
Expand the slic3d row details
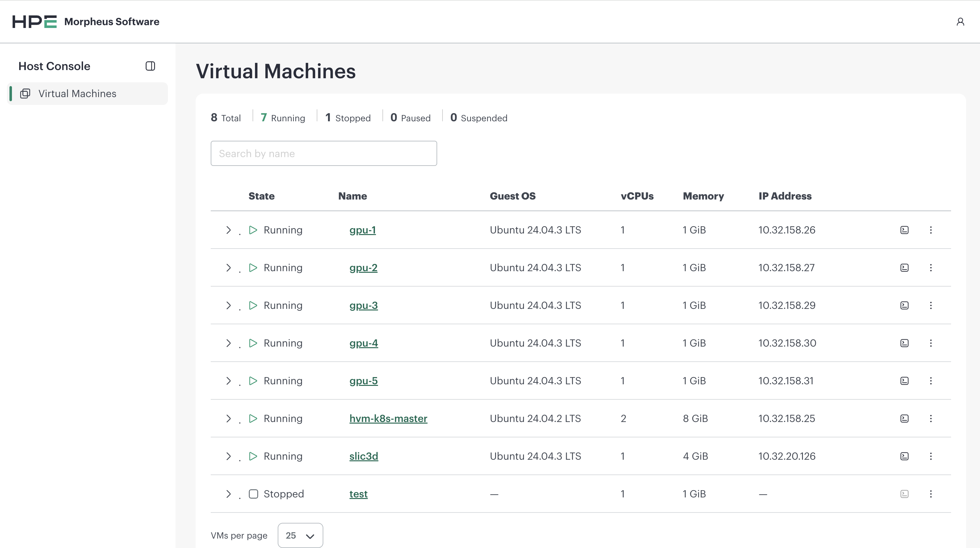228,456
